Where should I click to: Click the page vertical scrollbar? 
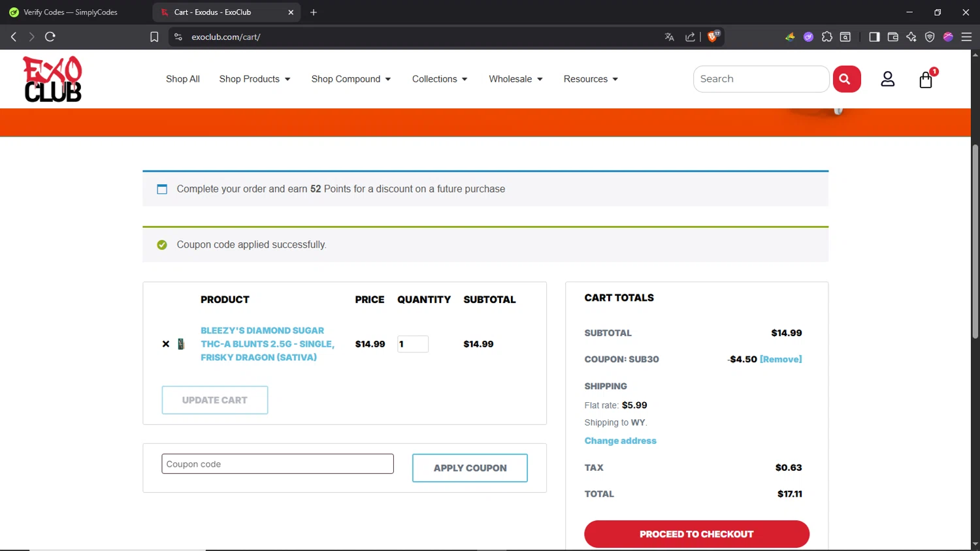(975, 242)
